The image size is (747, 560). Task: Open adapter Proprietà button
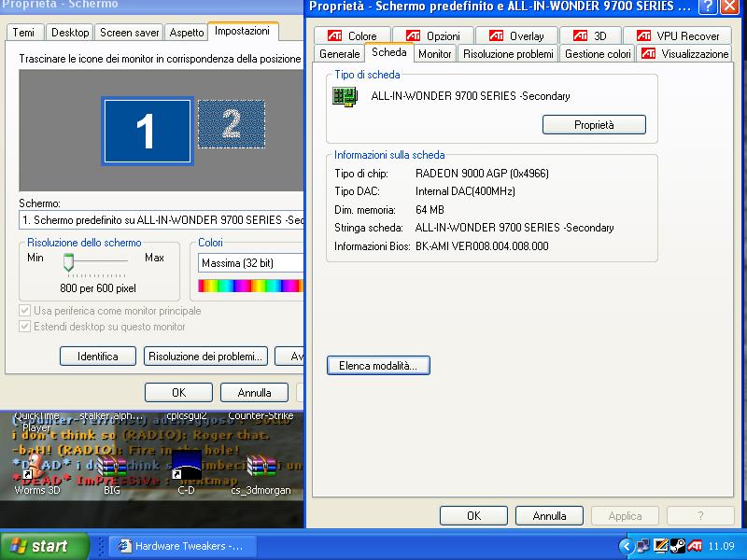pos(594,125)
